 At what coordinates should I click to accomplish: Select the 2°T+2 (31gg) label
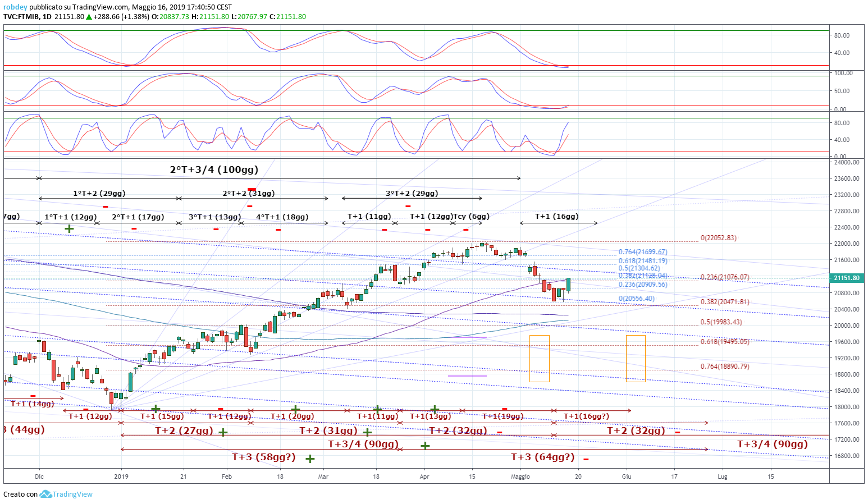click(249, 193)
